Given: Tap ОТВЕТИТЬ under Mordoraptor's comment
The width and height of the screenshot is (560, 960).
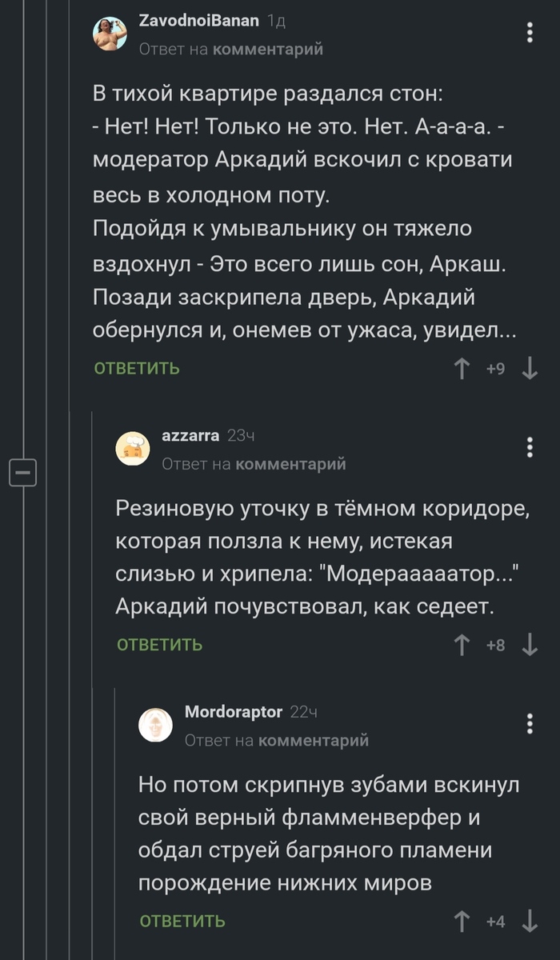Looking at the screenshot, I should [x=182, y=922].
